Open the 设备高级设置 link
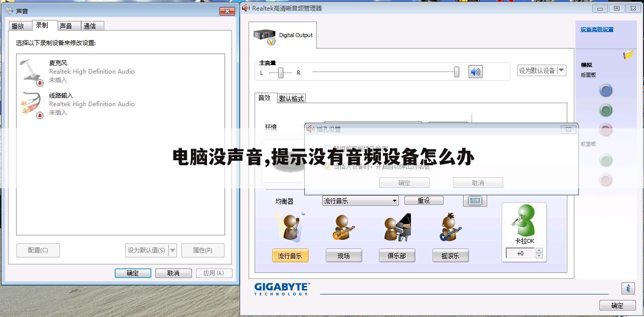 (597, 30)
